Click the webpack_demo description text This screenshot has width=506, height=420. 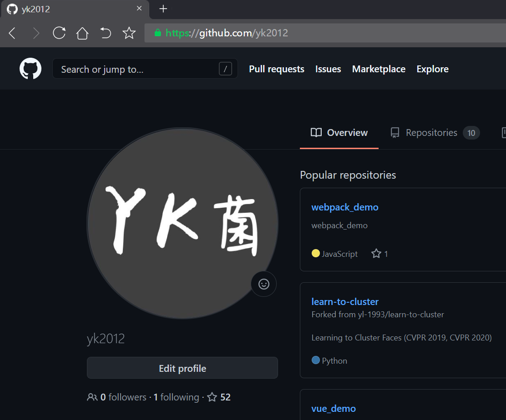pos(339,225)
